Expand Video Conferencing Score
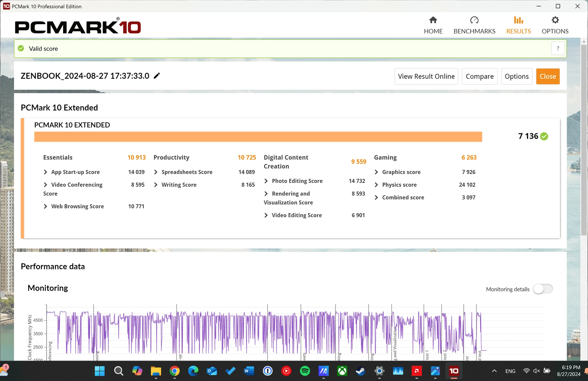588x381 pixels. tap(45, 185)
